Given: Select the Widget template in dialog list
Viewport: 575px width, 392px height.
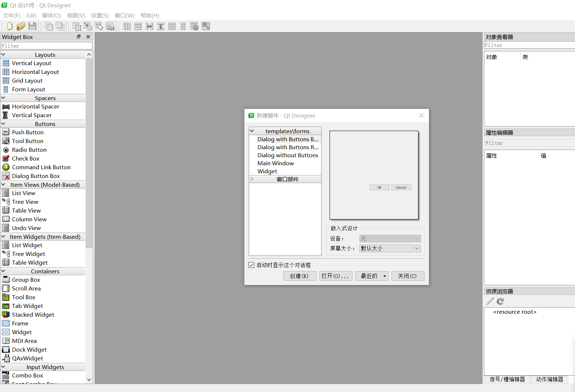Looking at the screenshot, I should 267,171.
